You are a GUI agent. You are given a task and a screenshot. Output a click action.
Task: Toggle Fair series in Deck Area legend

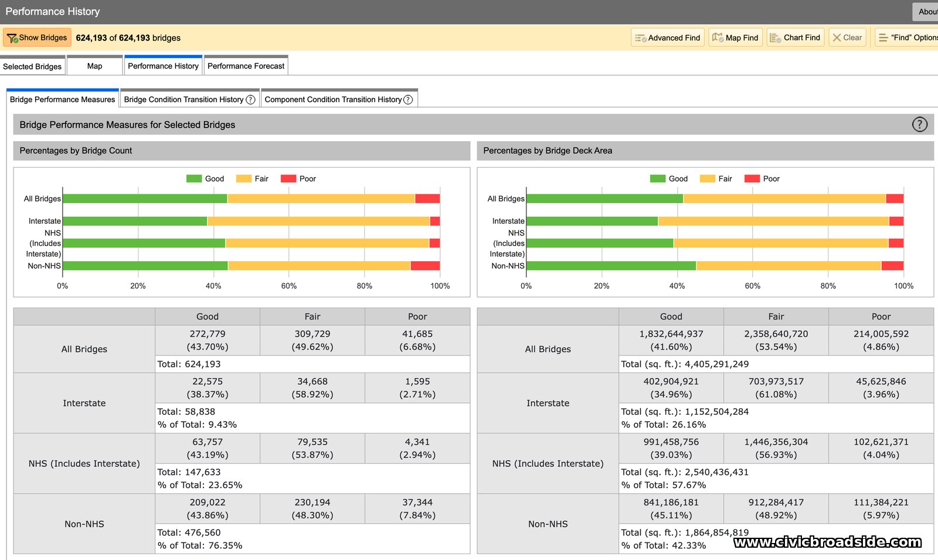point(716,179)
